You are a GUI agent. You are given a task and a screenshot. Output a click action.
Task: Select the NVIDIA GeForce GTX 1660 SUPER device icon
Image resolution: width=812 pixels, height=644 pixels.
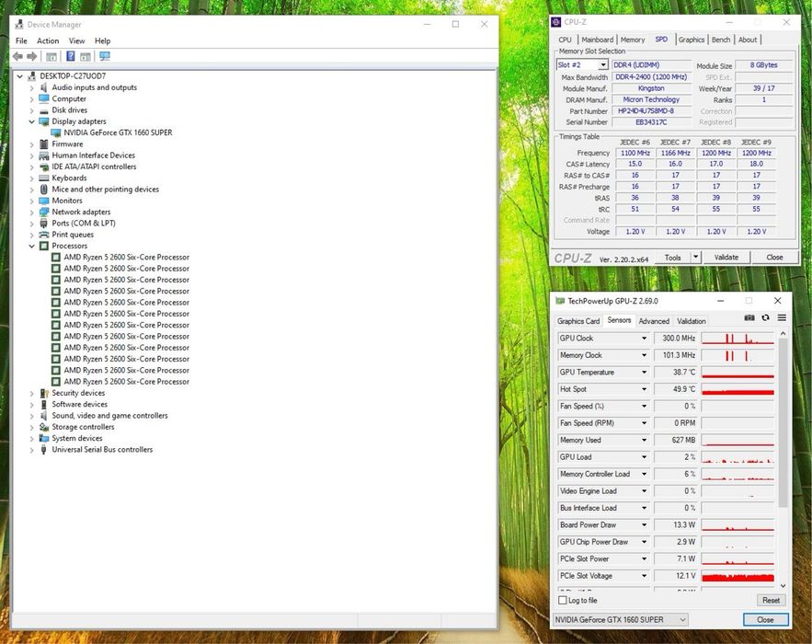[56, 132]
